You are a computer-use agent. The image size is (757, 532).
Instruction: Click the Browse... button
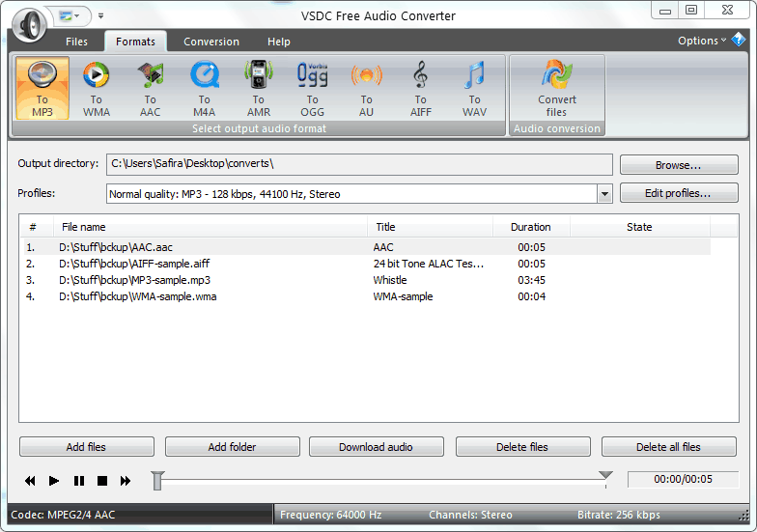click(679, 165)
